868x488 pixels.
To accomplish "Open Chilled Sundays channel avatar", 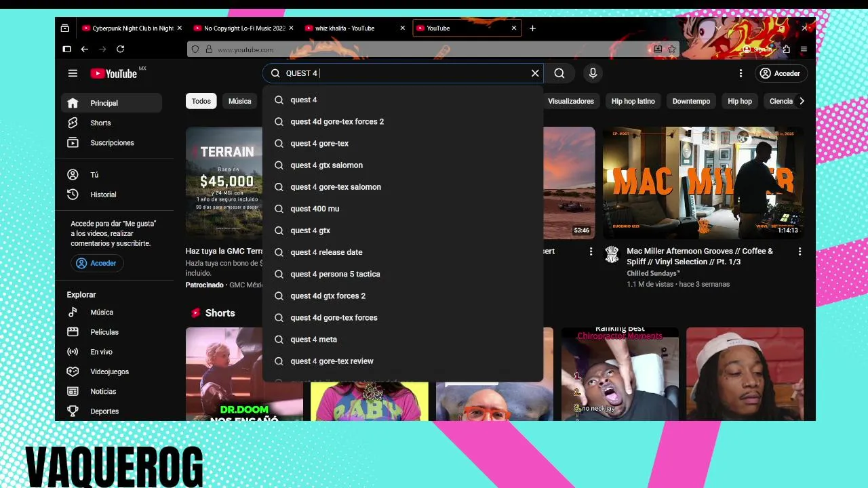I will pos(612,255).
